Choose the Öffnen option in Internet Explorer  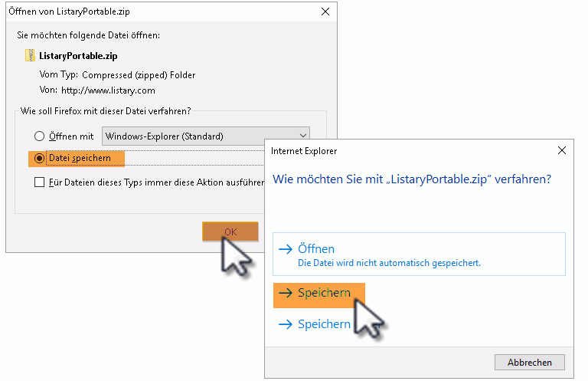[419, 254]
